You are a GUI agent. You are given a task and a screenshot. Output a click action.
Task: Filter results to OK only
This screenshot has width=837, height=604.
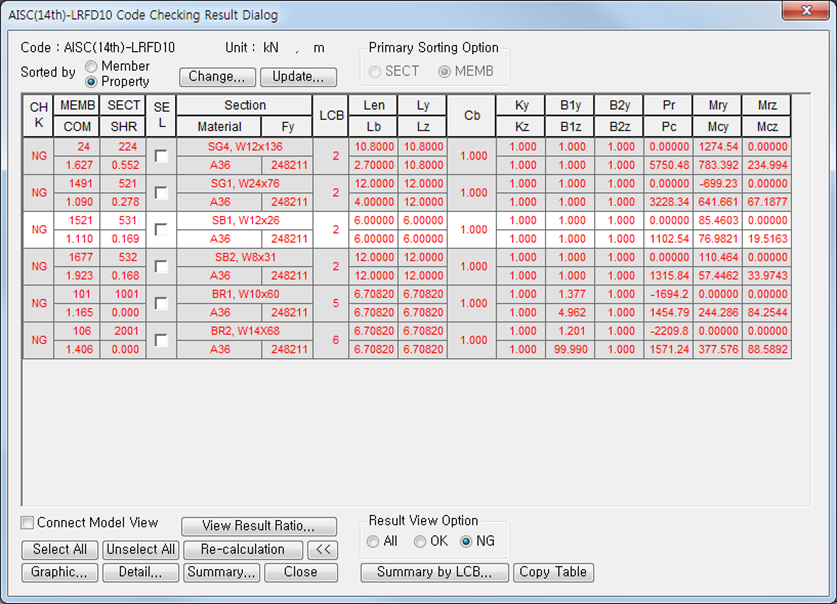tap(420, 542)
